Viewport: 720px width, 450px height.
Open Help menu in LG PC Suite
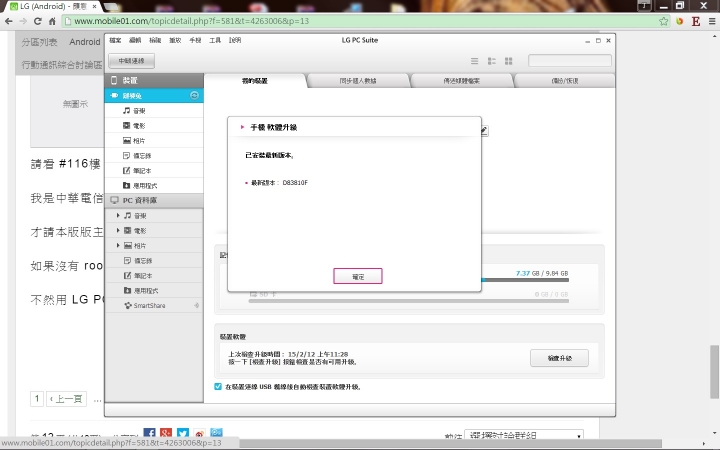(x=235, y=40)
